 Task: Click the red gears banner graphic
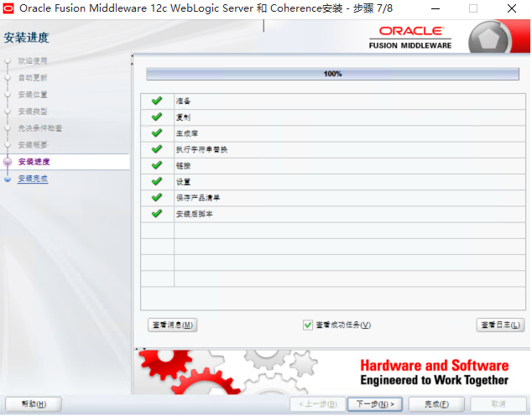pyautogui.click(x=188, y=372)
